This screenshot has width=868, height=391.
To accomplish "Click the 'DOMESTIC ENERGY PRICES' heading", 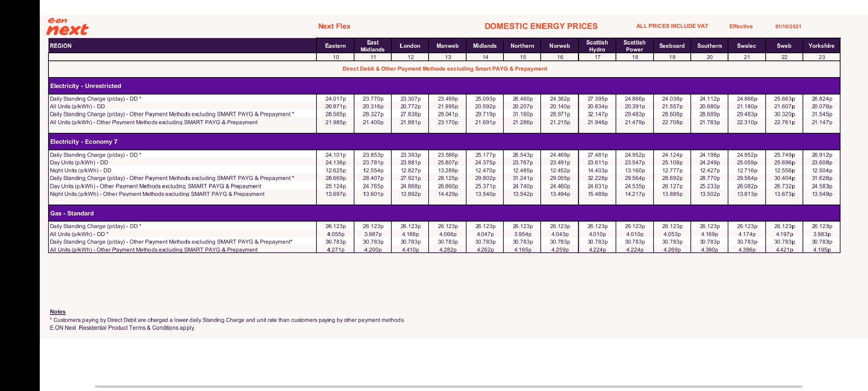I will (541, 26).
